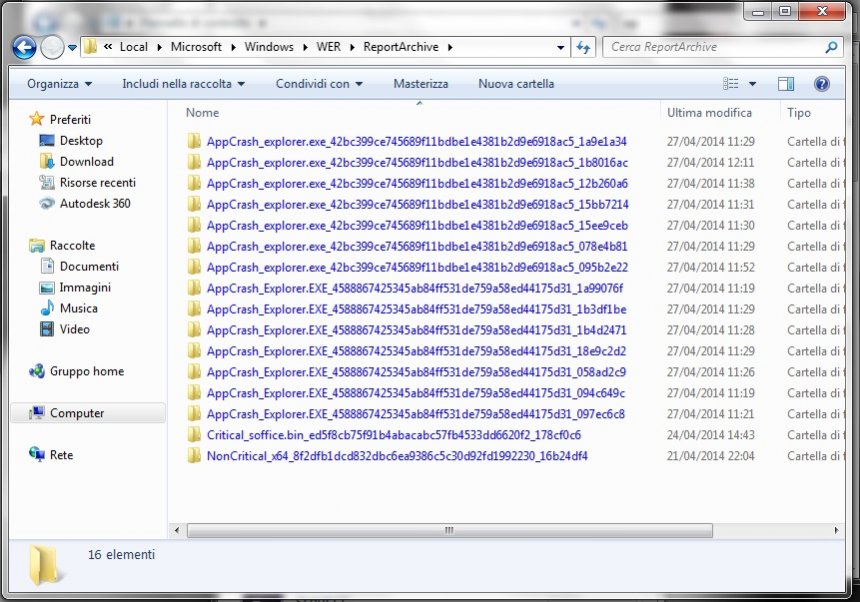
Task: Click folder icon of AppCrash explorer.exe 1b8016ac
Action: pos(194,162)
